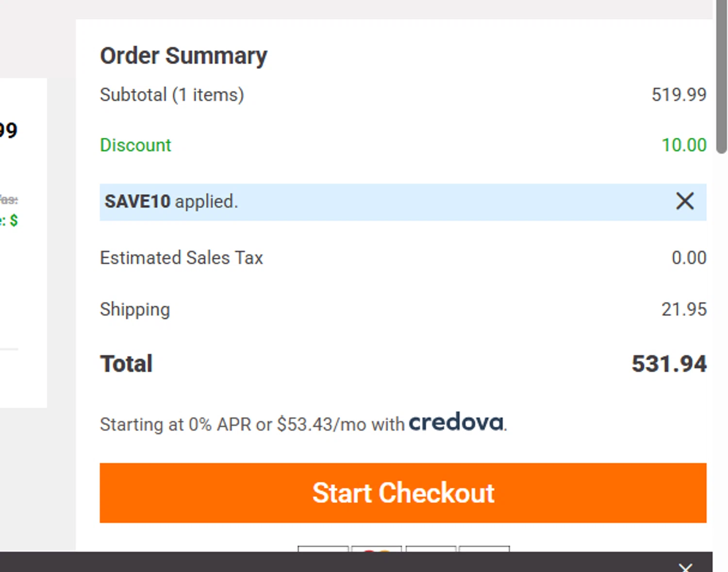Click the Mastercard payment icon

pos(377,549)
